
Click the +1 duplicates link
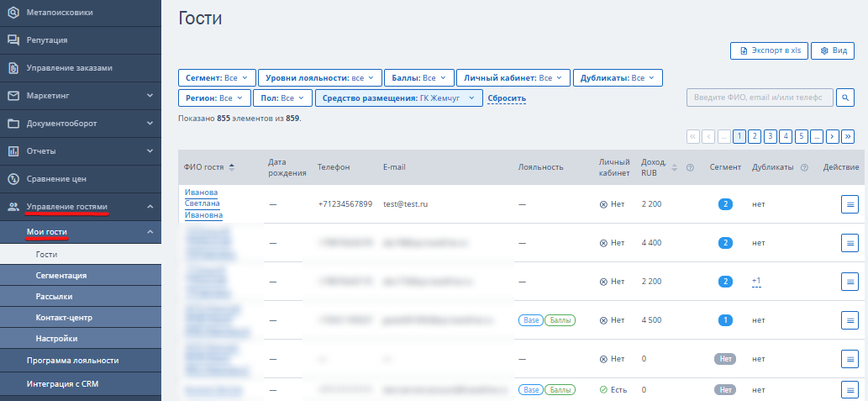756,282
